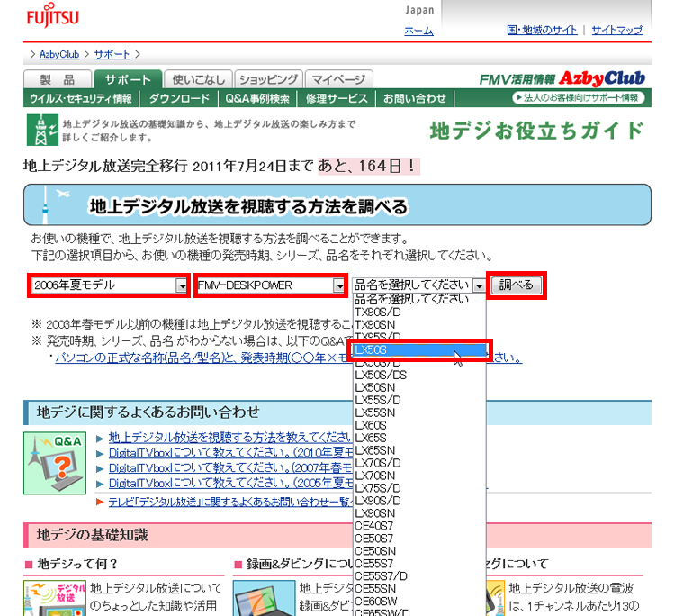Open DigitalTVbox link for 2010年夏モデル

tap(230, 453)
